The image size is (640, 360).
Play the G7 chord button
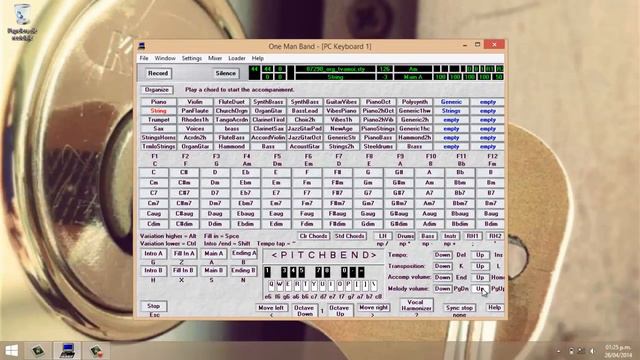pos(368,193)
